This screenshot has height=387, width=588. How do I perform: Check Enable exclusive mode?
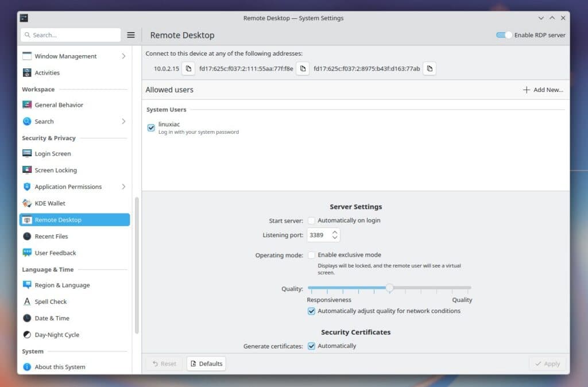pyautogui.click(x=311, y=255)
